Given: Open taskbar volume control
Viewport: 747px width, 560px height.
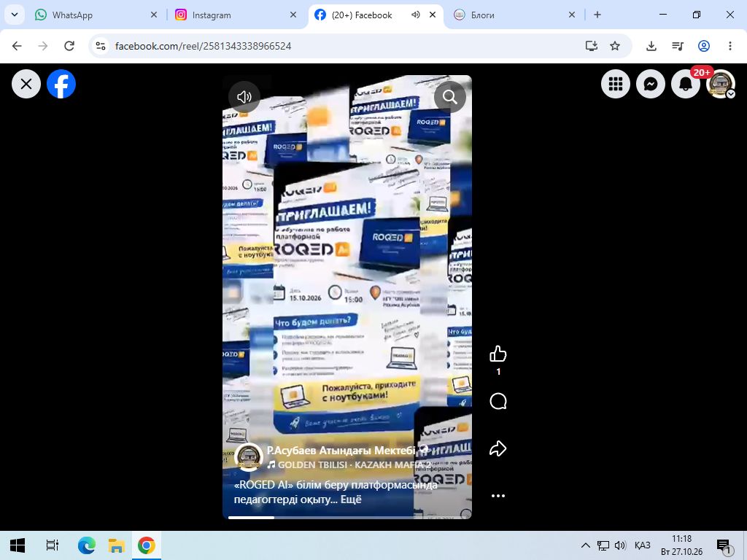Looking at the screenshot, I should (x=620, y=545).
